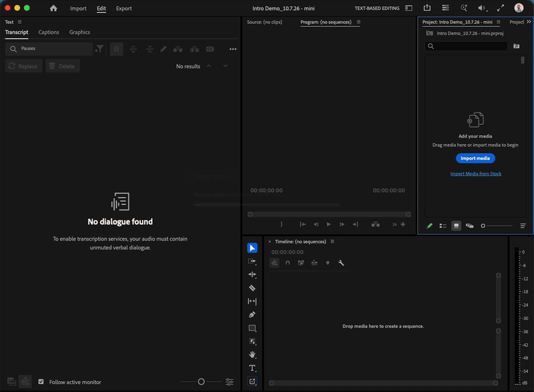Switch to the Captions tab
The image size is (534, 392).
pyautogui.click(x=49, y=32)
